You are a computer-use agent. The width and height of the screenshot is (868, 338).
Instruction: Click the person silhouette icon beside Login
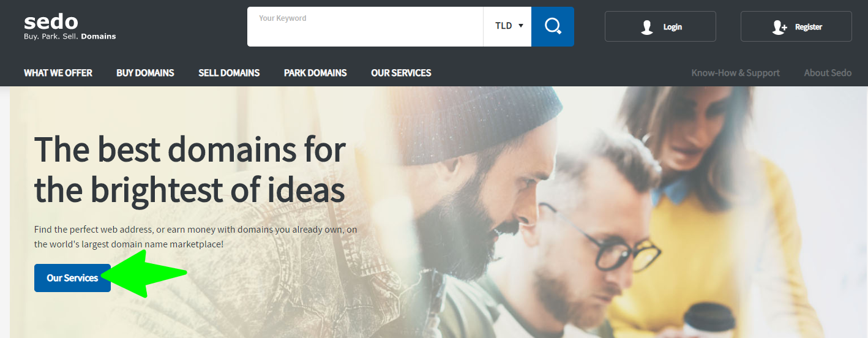click(647, 27)
